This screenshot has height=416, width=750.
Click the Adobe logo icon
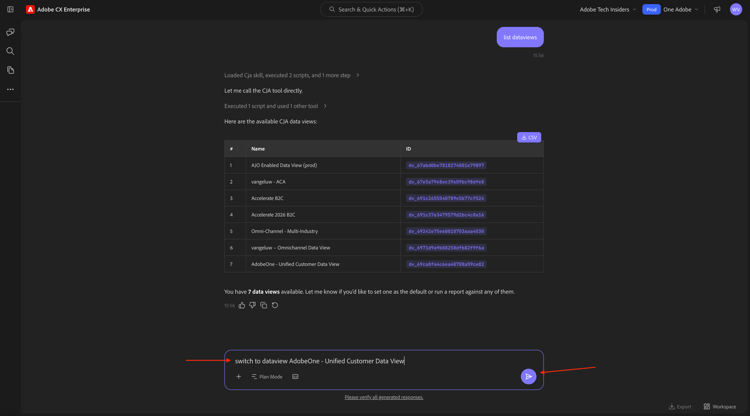click(x=30, y=10)
